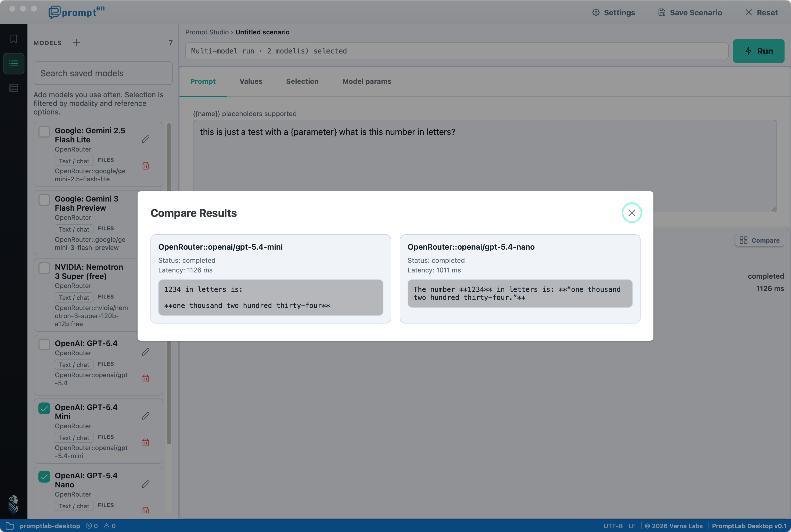This screenshot has height=532, width=791.
Task: Click 'Latency: 1011 ms' in the dialog
Action: tap(434, 270)
